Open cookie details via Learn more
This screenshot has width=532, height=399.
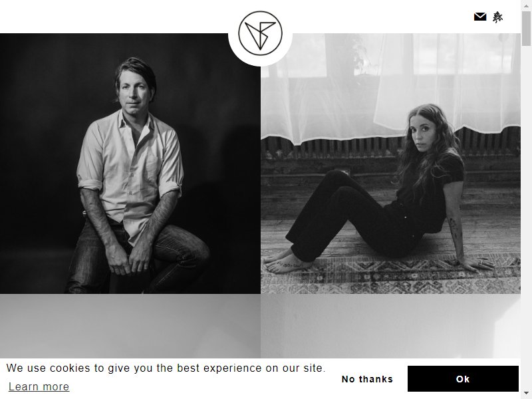pos(39,386)
